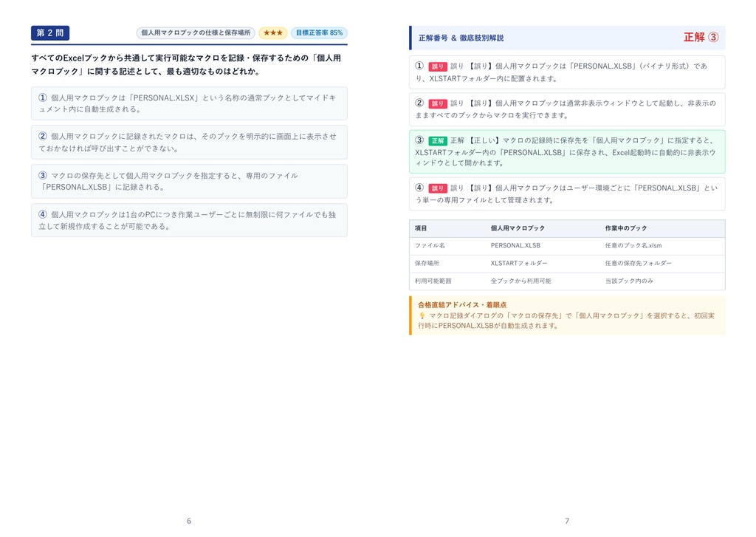Image resolution: width=756 pixels, height=537 pixels.
Task: Click the 全ブックから利用可能 table cell
Action: tap(520, 281)
